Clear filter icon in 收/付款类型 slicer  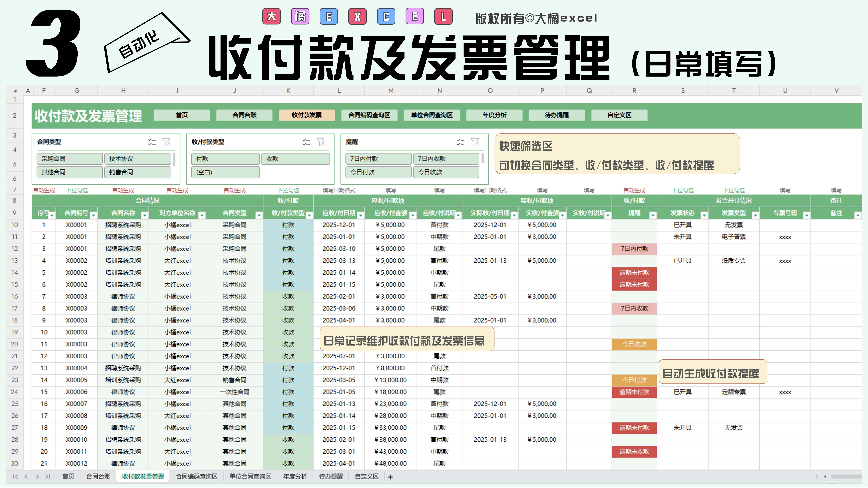321,142
